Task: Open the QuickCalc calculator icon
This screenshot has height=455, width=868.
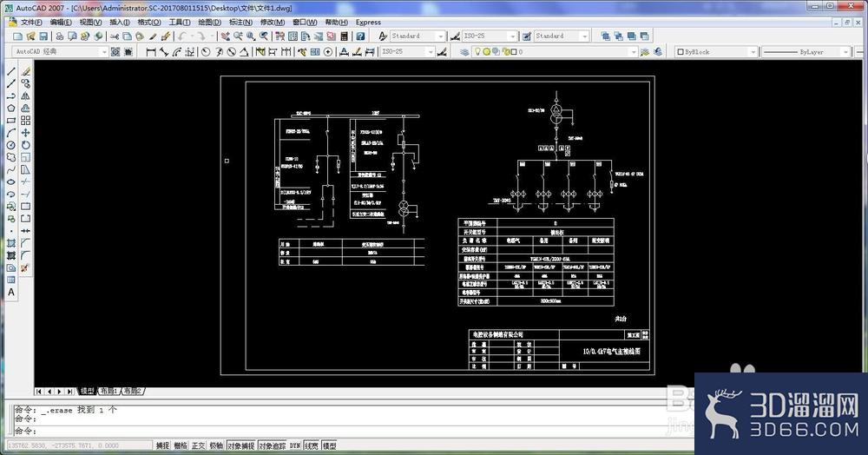Action: [345, 36]
